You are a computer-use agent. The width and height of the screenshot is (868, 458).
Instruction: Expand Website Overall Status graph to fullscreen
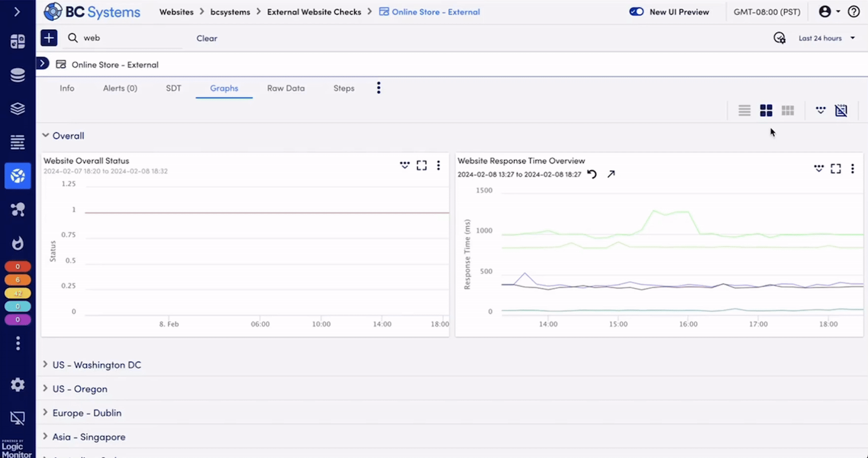(x=421, y=165)
